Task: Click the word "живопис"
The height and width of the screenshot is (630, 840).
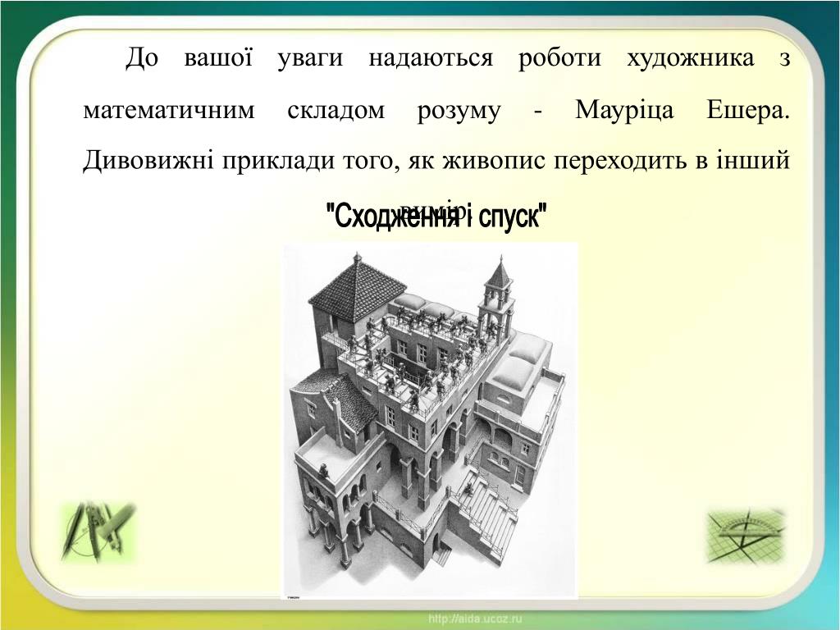Action: (x=494, y=161)
